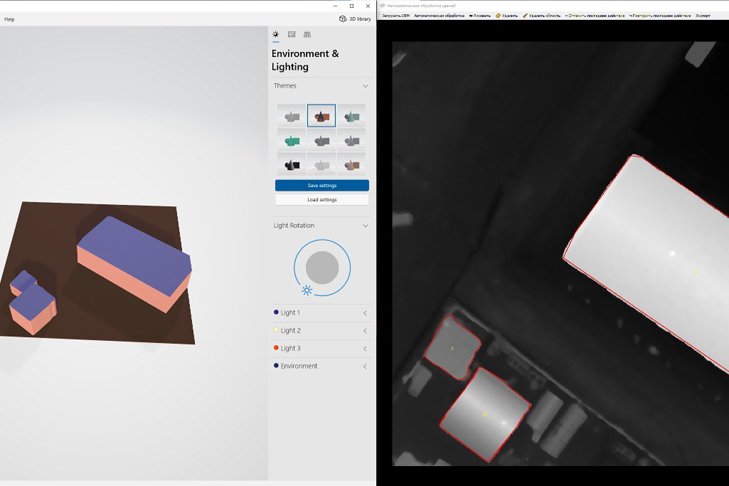Open the Экспорт toolbar item
Screen dimensions: 729x486
[703, 16]
